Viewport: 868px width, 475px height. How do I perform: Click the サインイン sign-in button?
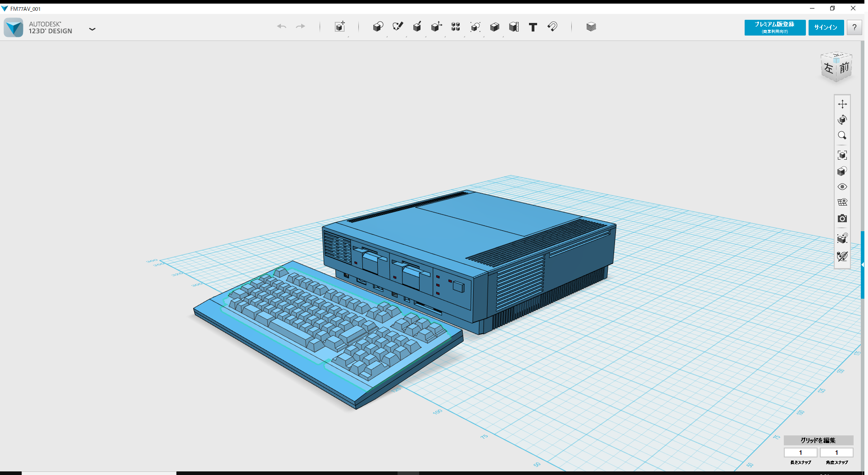tap(826, 27)
